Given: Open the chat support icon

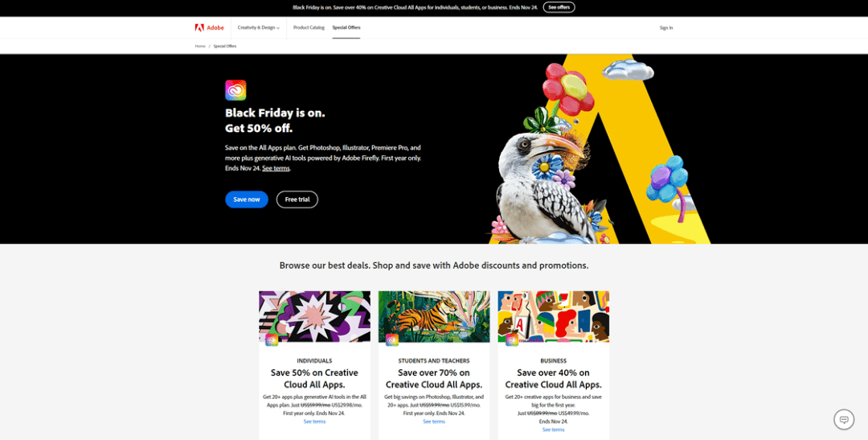Looking at the screenshot, I should (x=844, y=420).
